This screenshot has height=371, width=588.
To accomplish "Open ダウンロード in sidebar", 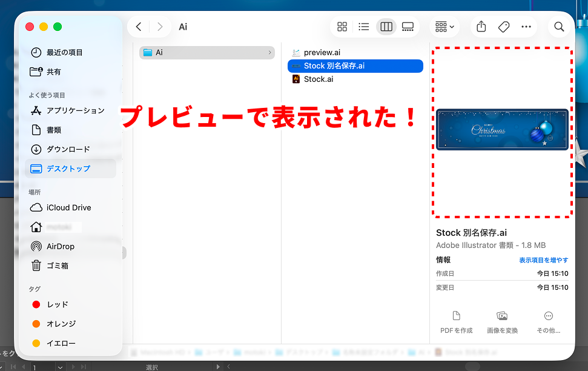I will [70, 149].
